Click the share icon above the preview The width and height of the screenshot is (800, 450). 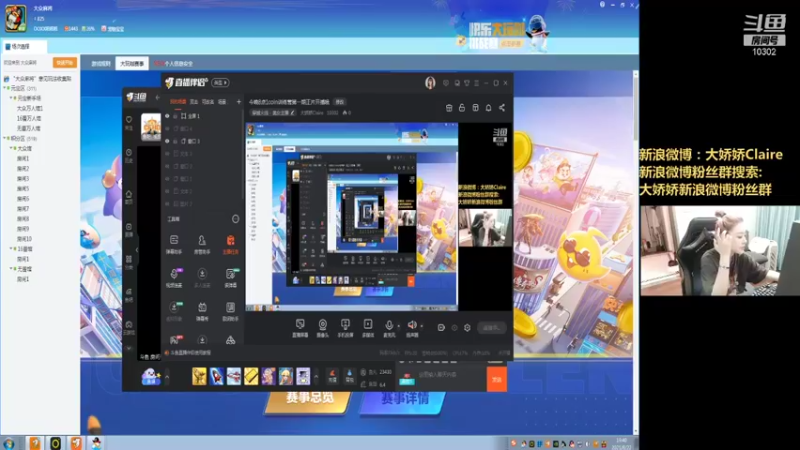tap(502, 108)
